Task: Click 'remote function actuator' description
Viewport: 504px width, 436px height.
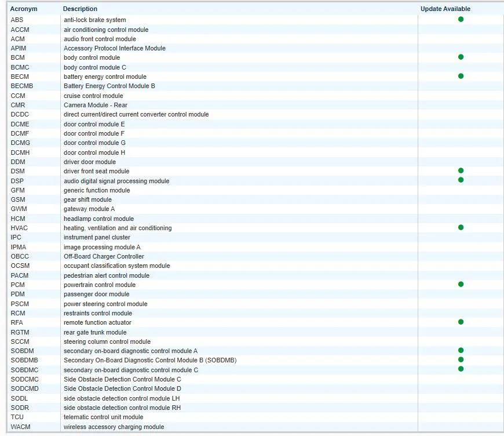Action: point(97,322)
